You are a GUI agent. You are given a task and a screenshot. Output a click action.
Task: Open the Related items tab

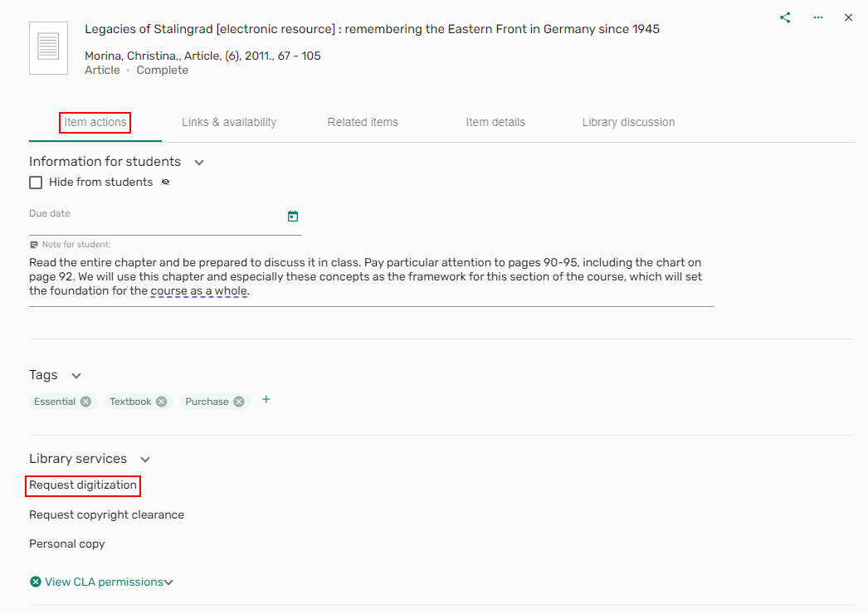[363, 122]
